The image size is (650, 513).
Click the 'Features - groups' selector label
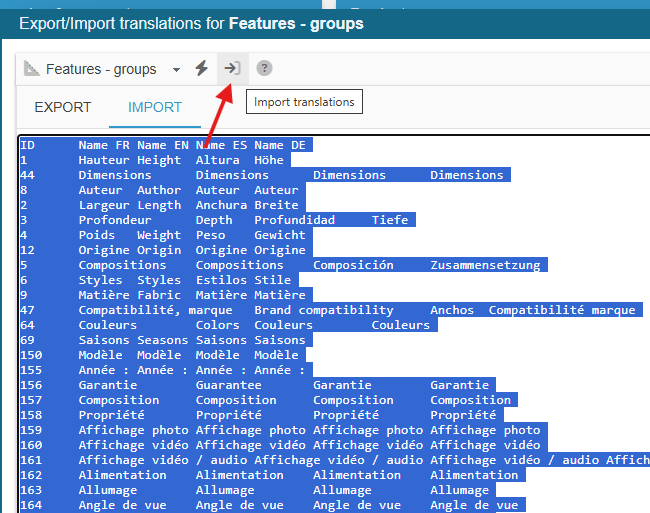[101, 69]
